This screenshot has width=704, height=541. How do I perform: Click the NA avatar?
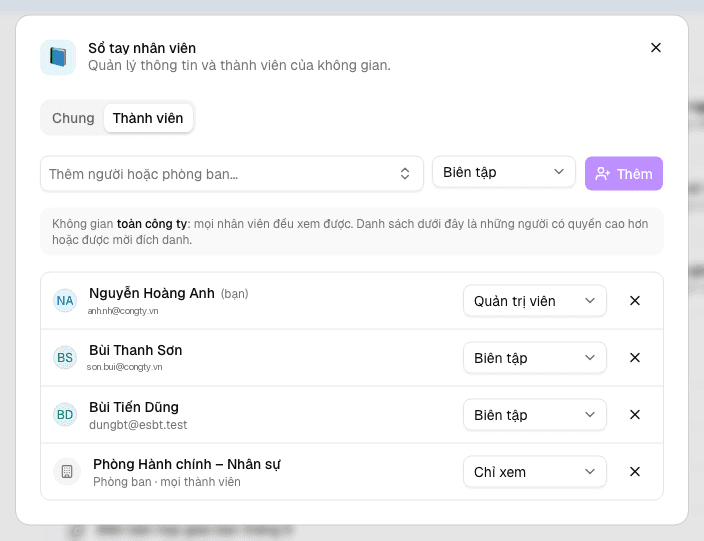(65, 301)
